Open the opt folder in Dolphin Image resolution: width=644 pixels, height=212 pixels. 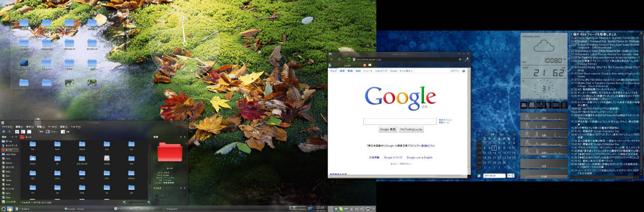coord(33,174)
